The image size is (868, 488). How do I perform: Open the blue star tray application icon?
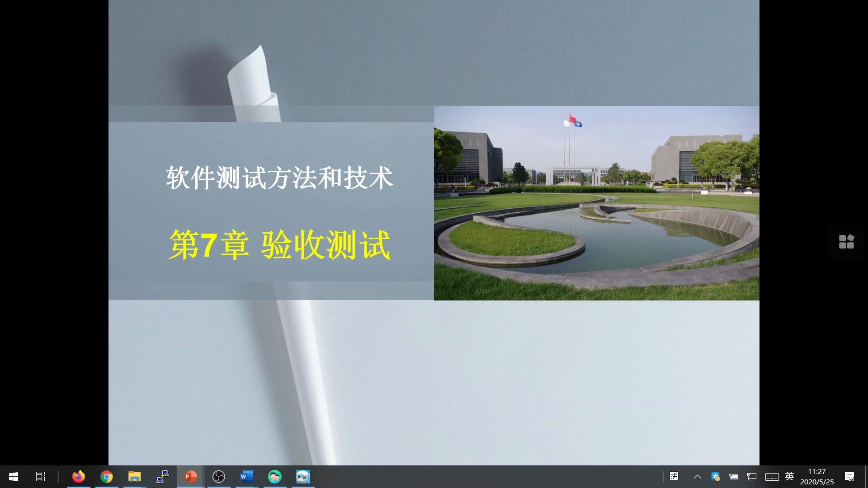[716, 477]
